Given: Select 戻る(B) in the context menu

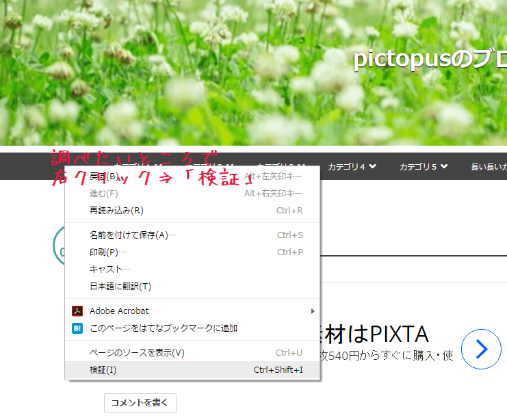Looking at the screenshot, I should click(x=192, y=176).
